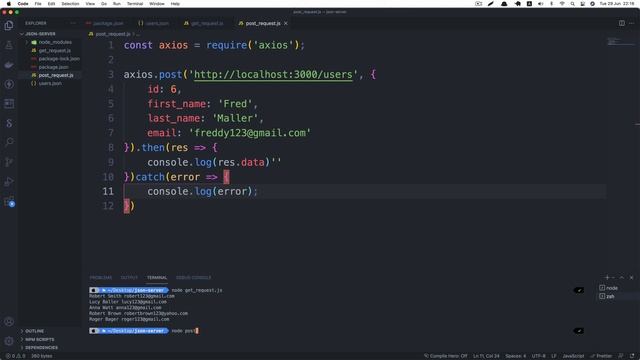Expand the DEPENDENCIES section

(41, 347)
